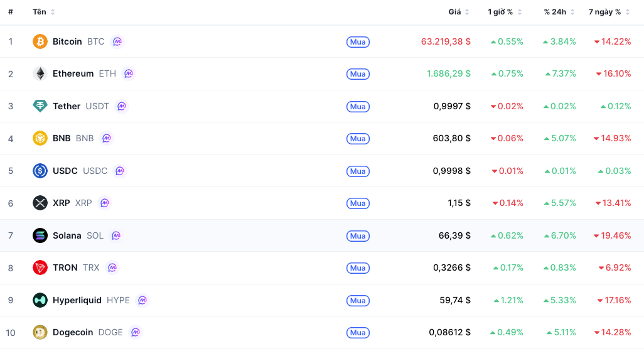
Task: Click Hyperliquid 1 hour change 1.21%
Action: click(x=508, y=300)
